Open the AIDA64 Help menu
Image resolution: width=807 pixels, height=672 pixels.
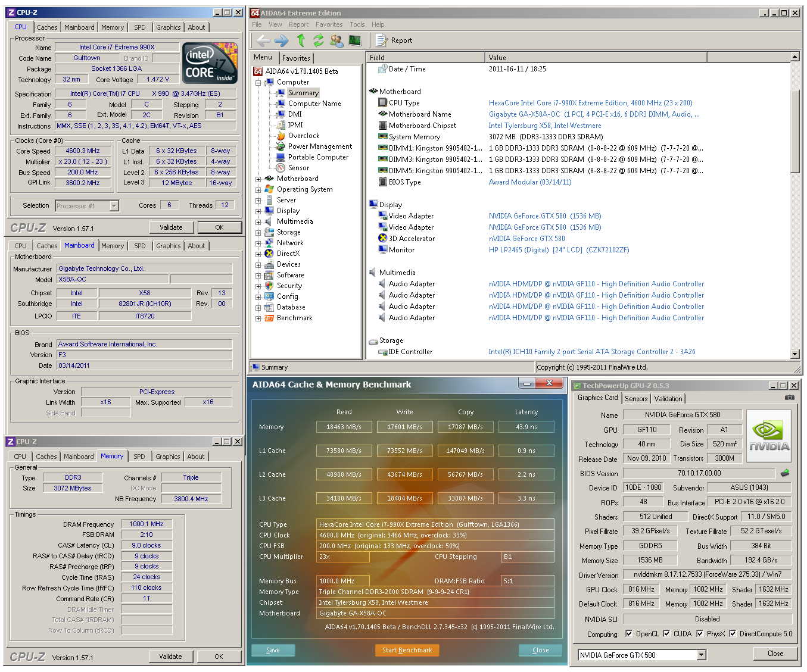[x=378, y=24]
